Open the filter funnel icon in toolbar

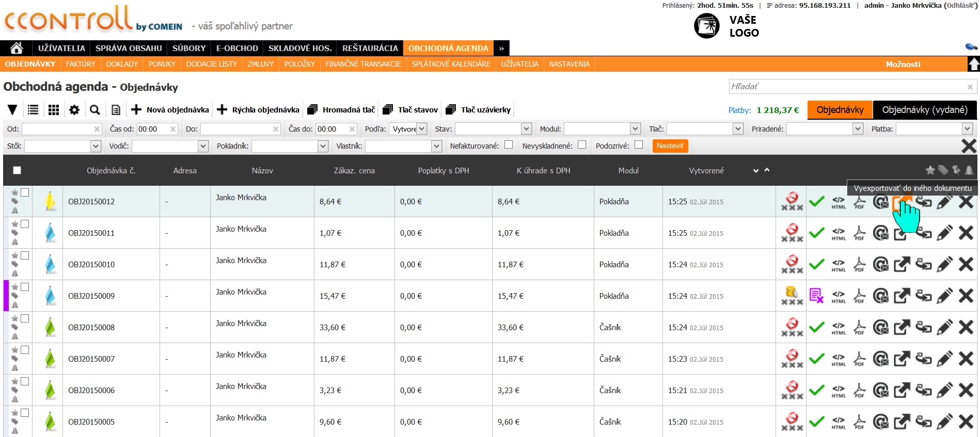coord(12,110)
